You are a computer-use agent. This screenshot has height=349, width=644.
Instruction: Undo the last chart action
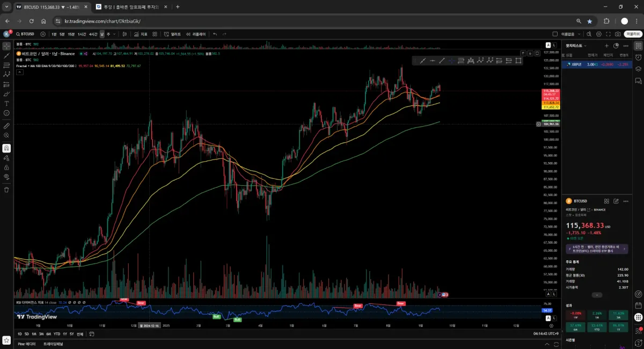215,34
